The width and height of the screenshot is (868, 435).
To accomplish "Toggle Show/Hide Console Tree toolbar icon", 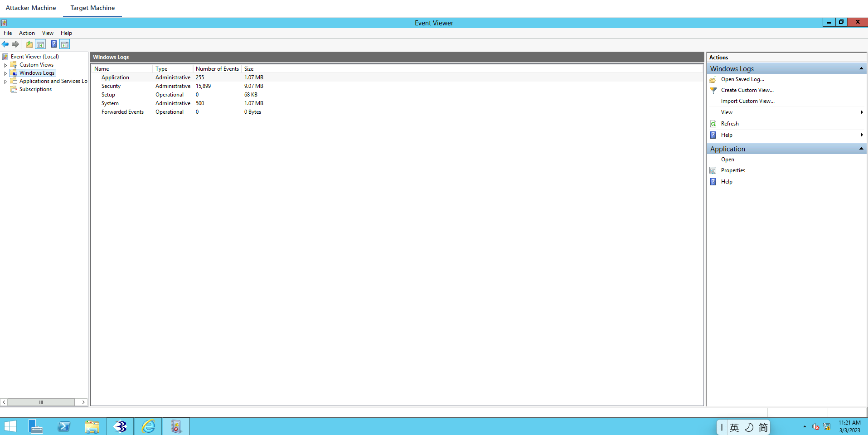I will pyautogui.click(x=40, y=44).
